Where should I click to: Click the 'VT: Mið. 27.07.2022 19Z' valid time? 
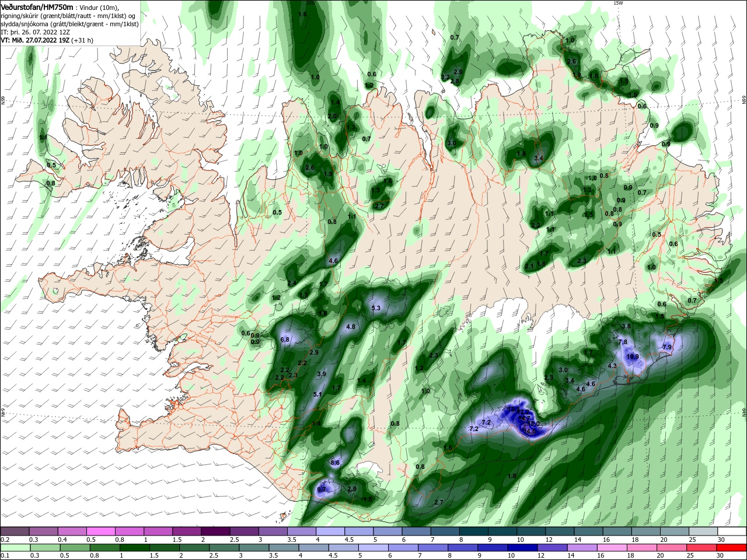tap(36, 40)
